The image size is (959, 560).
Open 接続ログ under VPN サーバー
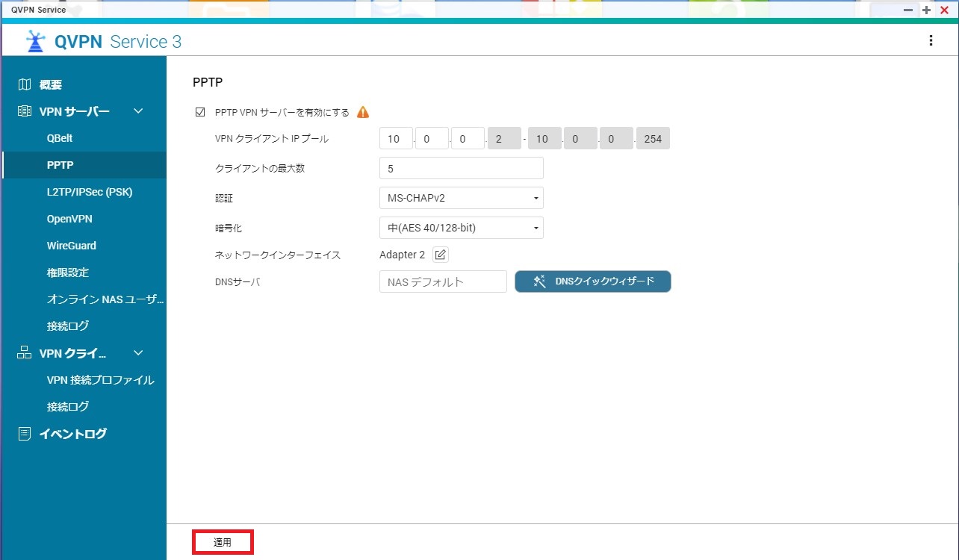click(x=83, y=326)
